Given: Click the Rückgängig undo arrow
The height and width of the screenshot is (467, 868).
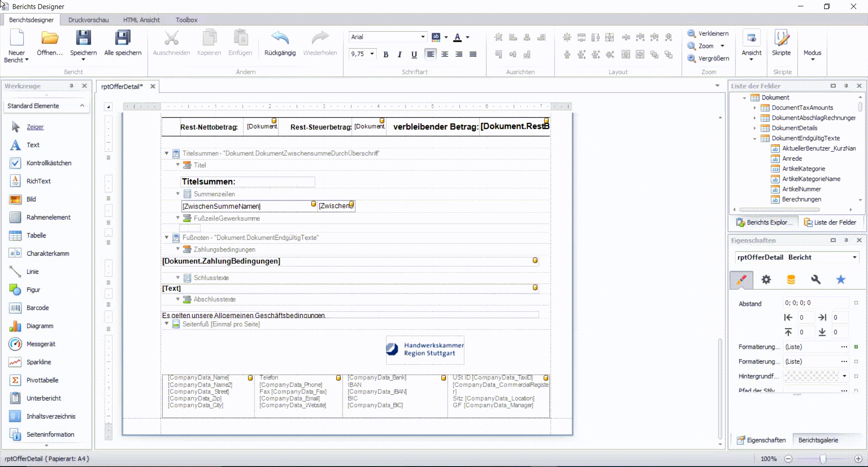Looking at the screenshot, I should [x=280, y=38].
